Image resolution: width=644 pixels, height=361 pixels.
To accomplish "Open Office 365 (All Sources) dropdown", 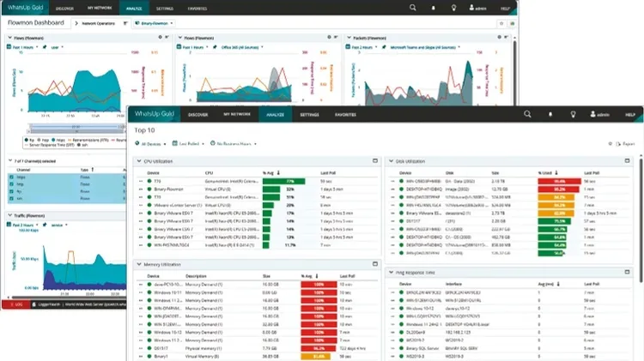I will [x=242, y=47].
